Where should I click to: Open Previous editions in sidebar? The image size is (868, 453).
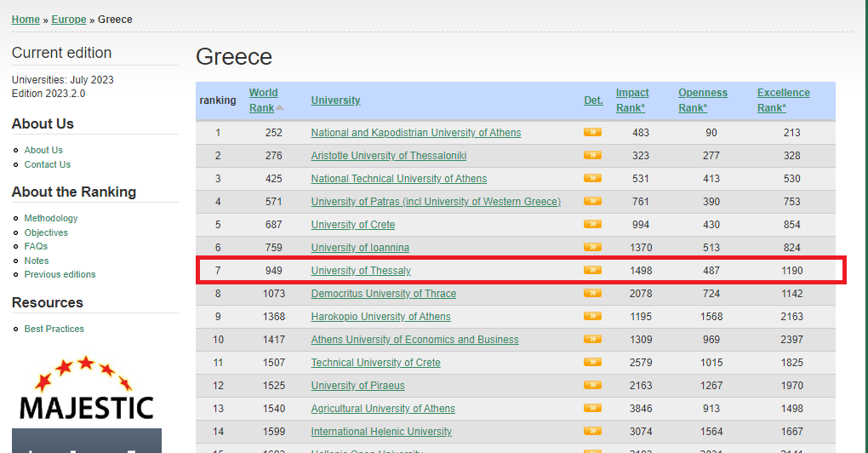60,274
